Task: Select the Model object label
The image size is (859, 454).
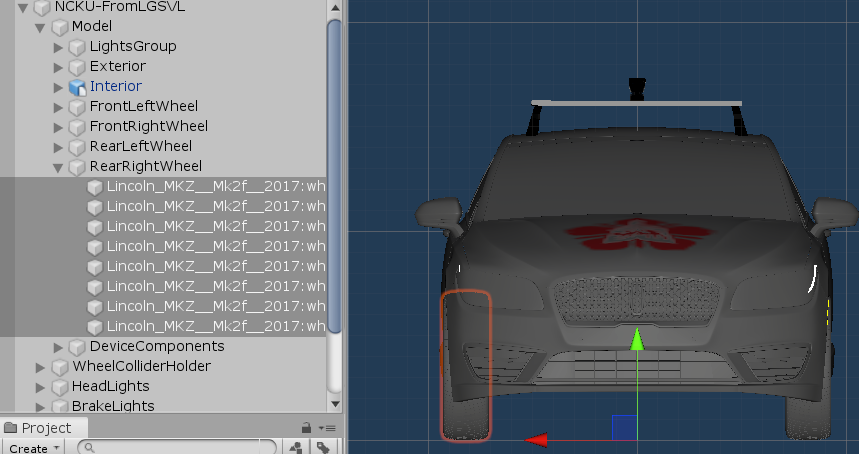Action: click(91, 26)
